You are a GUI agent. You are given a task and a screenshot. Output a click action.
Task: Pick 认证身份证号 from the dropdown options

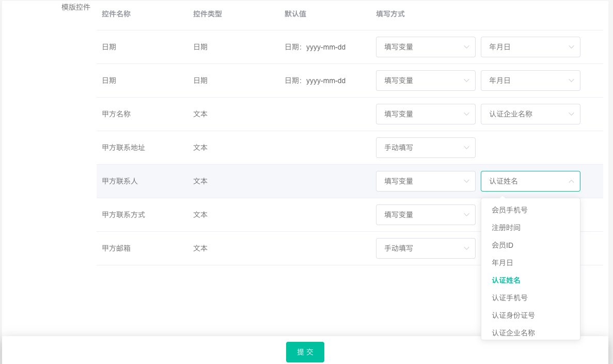click(x=513, y=315)
